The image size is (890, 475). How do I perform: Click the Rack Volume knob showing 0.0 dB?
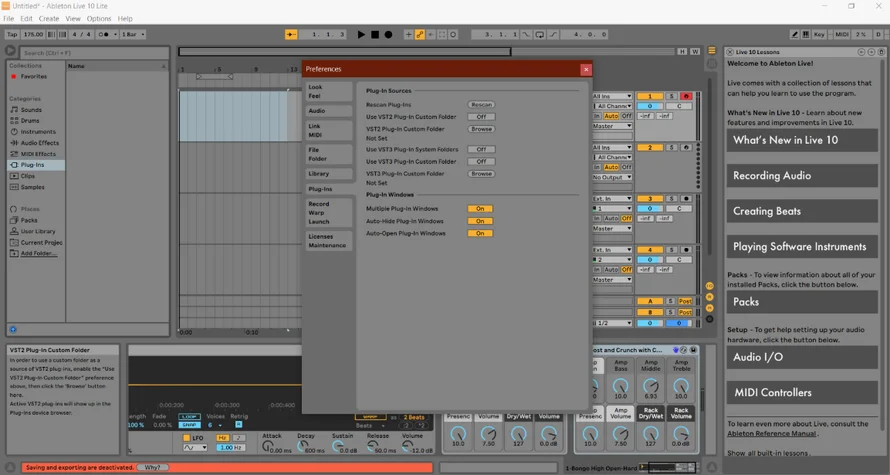[x=681, y=435]
